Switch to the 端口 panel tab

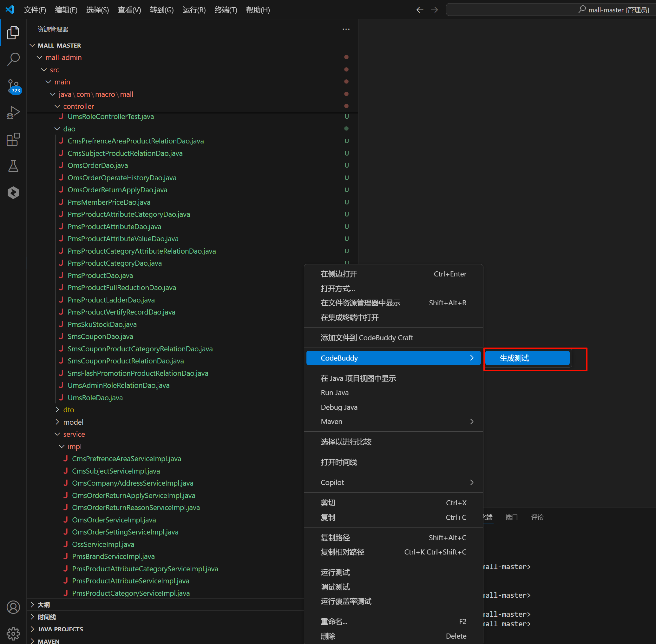click(511, 517)
